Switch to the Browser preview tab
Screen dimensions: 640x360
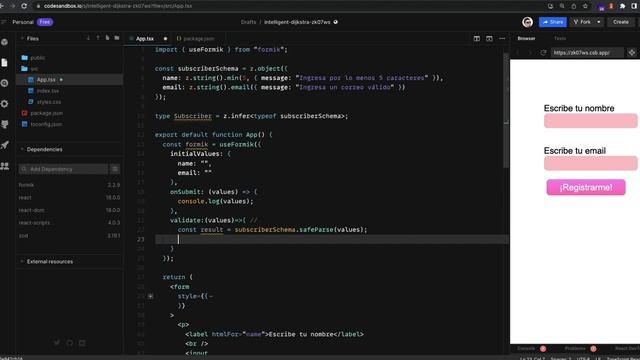526,38
